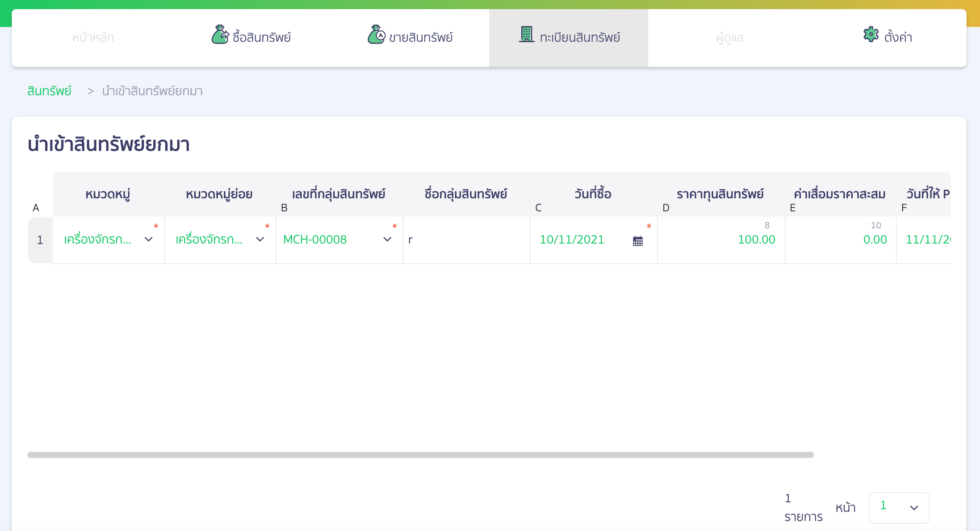
Task: Click the ราคาทุนสินทรัพย์ value 100.00
Action: pyautogui.click(x=757, y=240)
